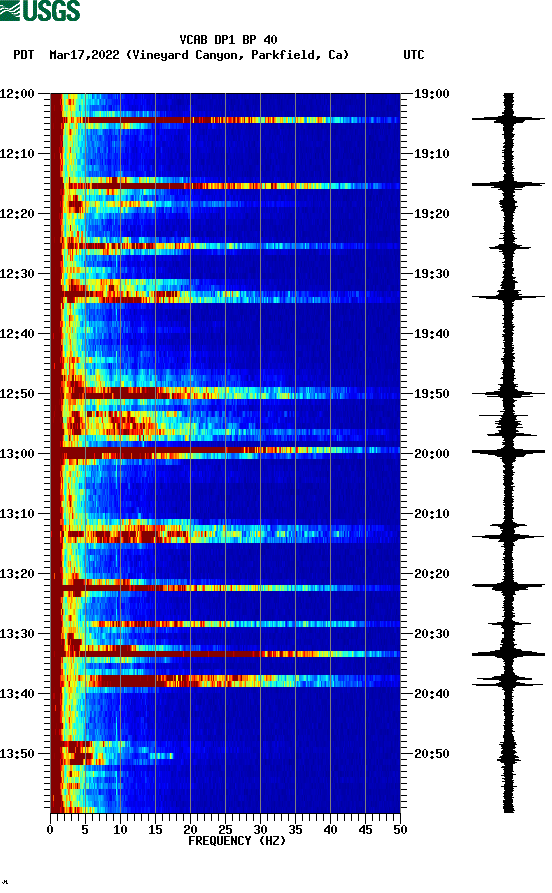
Task: Click the '13:40' PDT time label
Action: click(17, 694)
